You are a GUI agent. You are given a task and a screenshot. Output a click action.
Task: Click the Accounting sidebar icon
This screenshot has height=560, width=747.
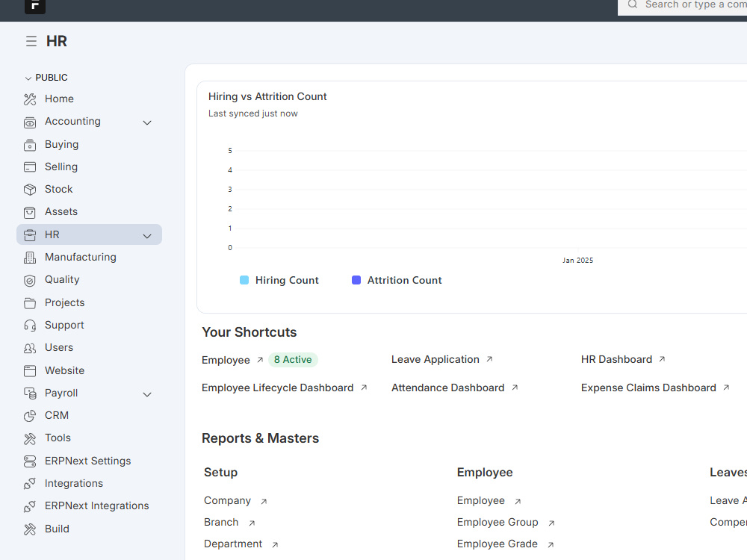pos(30,122)
